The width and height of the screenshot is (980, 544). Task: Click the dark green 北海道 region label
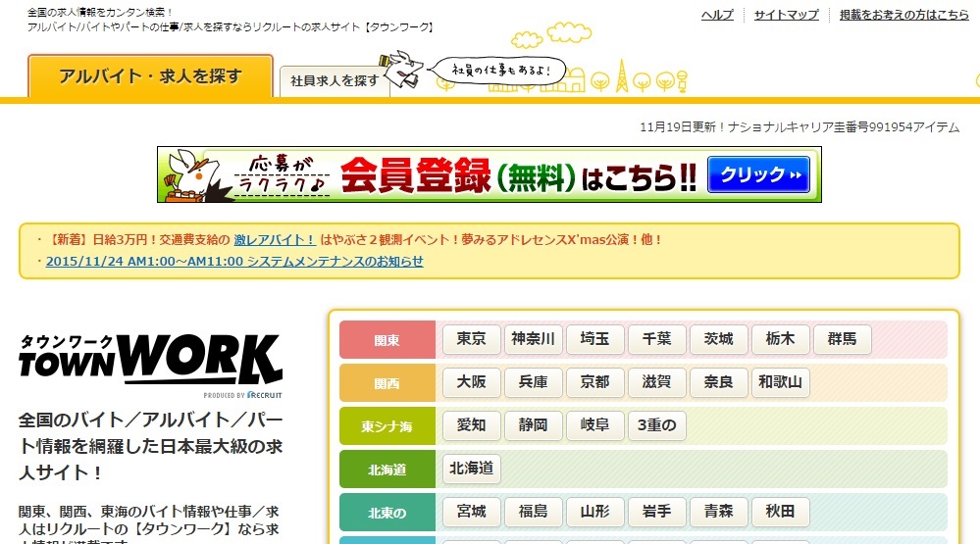coord(387,470)
